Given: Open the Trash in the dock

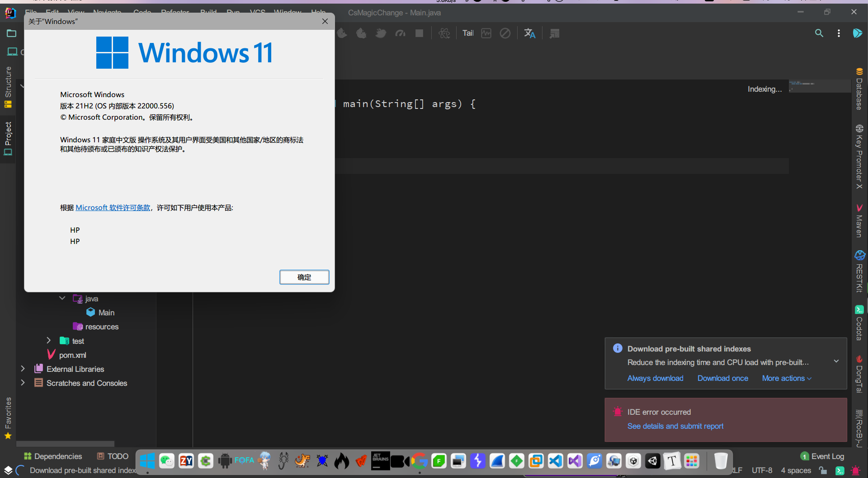Looking at the screenshot, I should [x=721, y=461].
